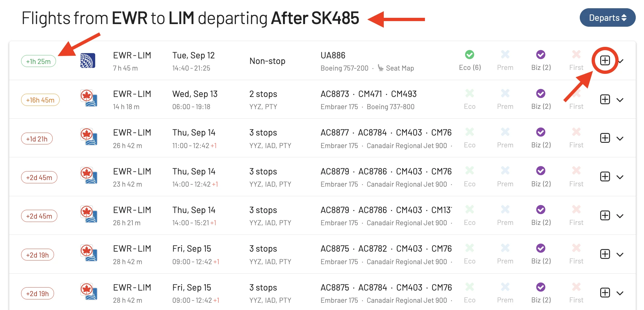Select Biz (2) checkmark on Wed, Sep 13 flight

(541, 93)
